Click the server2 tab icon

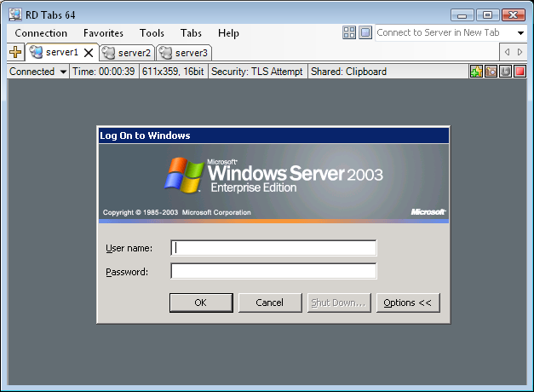click(x=109, y=53)
